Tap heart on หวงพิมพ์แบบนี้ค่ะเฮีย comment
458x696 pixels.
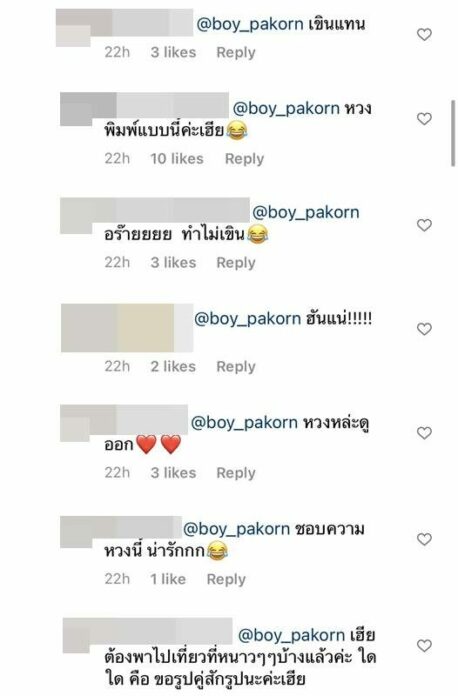424,119
